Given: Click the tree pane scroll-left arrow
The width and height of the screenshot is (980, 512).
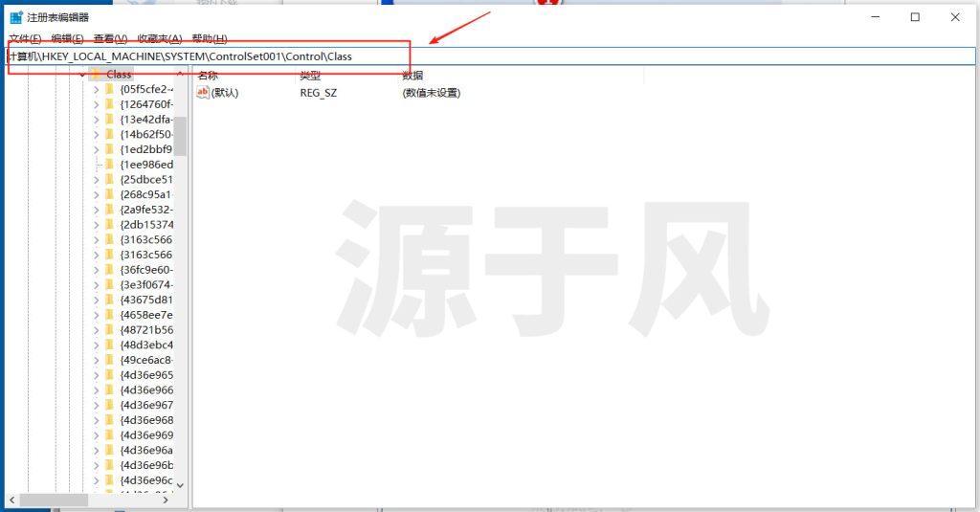Looking at the screenshot, I should point(11,501).
